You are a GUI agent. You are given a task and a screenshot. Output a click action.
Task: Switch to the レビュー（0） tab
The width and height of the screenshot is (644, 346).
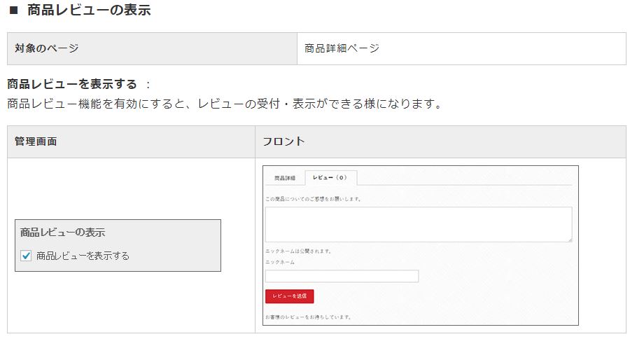330,177
